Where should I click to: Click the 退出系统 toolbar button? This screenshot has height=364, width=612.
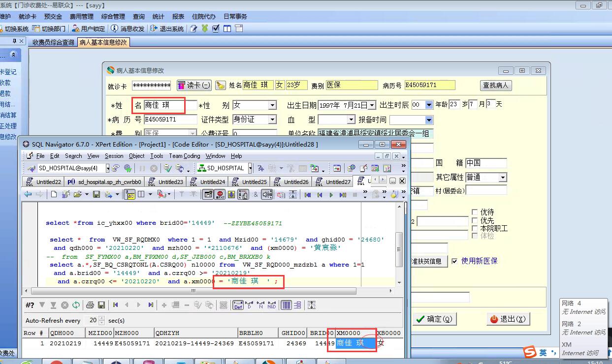(167, 29)
